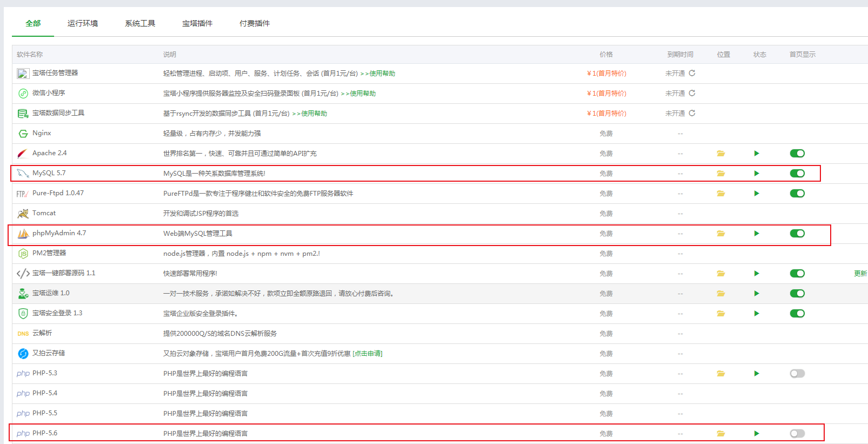Open the Apache 2.4 folder location icon
The height and width of the screenshot is (444, 868).
(721, 154)
